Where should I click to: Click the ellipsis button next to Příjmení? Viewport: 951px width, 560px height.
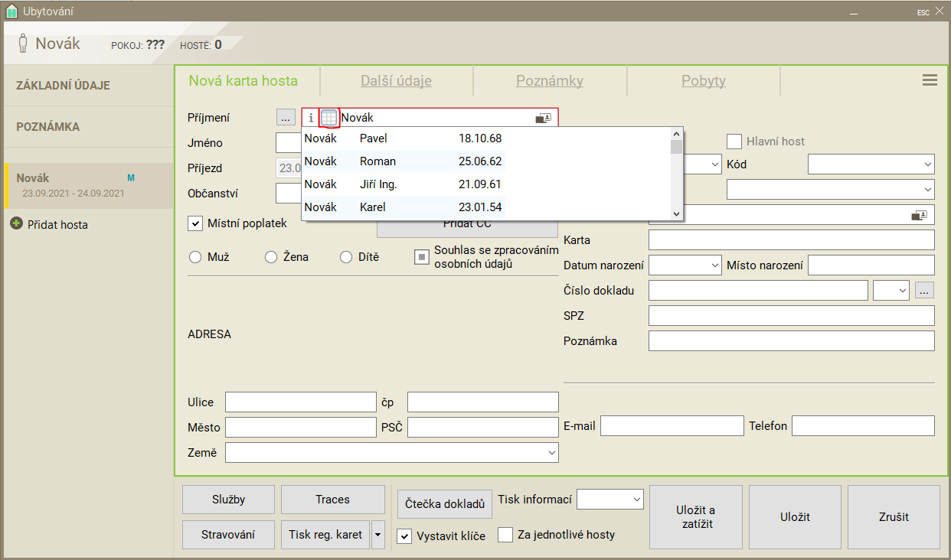coord(285,118)
